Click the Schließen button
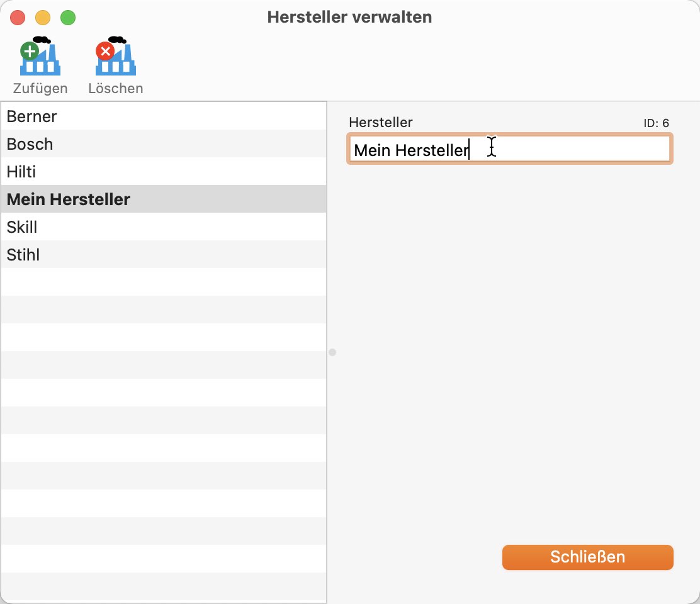The image size is (700, 604). pos(587,557)
